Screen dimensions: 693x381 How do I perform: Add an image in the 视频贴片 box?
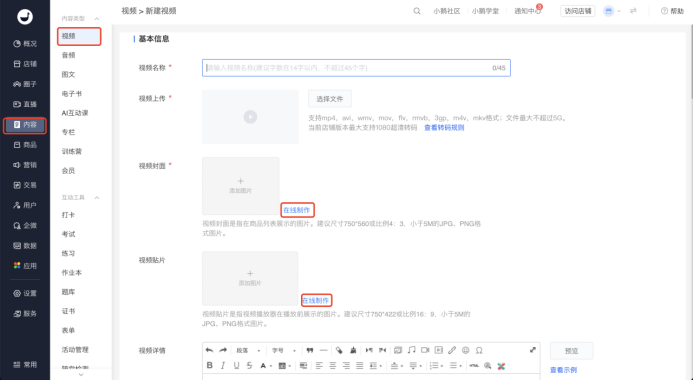[x=250, y=278]
